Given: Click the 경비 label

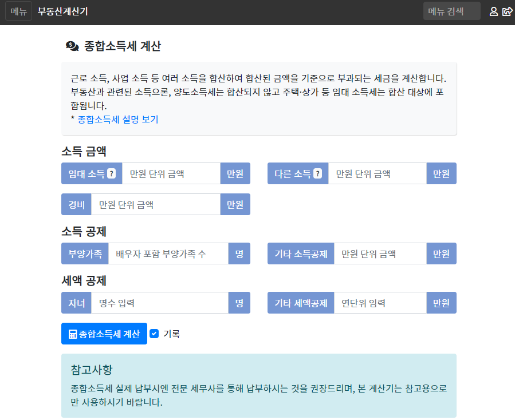Looking at the screenshot, I should [76, 204].
